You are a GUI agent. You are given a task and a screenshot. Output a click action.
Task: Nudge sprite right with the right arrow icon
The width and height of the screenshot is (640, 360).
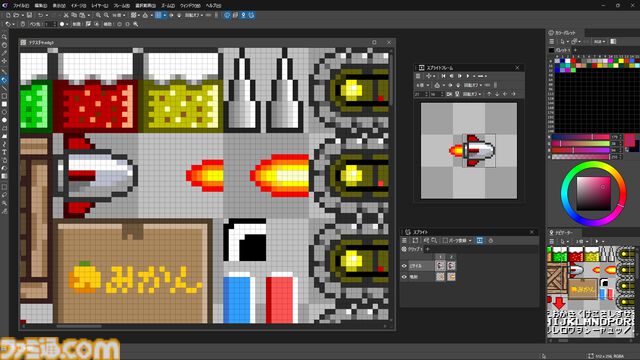pyautogui.click(x=513, y=94)
